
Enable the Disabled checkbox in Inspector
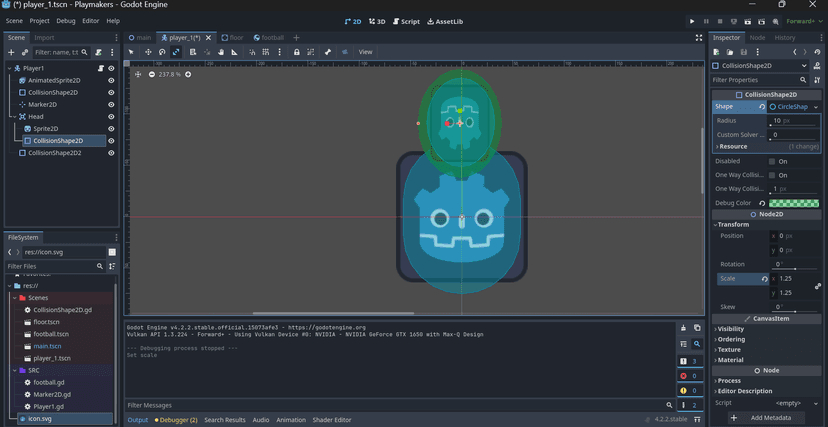click(x=772, y=161)
